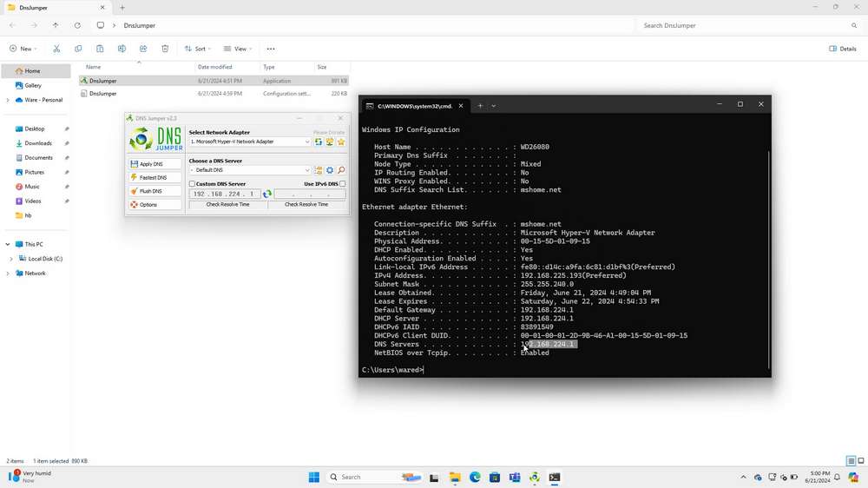Viewport: 868px width, 488px height.
Task: Expand the Ware - Personal OneDrive node
Action: (8, 100)
